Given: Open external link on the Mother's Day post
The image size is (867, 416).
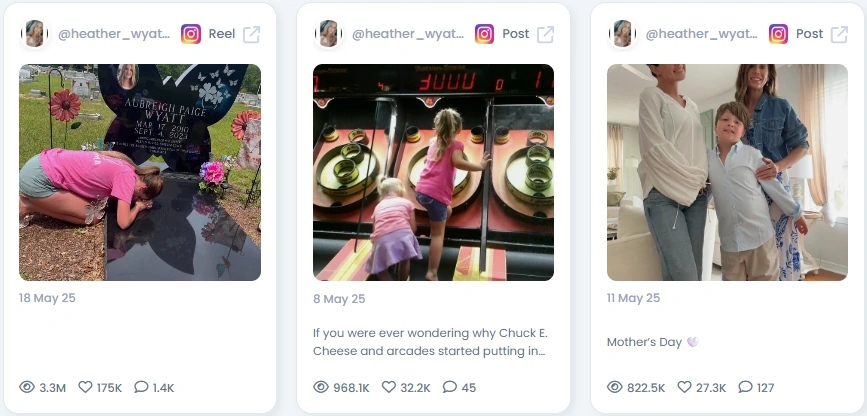Looking at the screenshot, I should (839, 34).
